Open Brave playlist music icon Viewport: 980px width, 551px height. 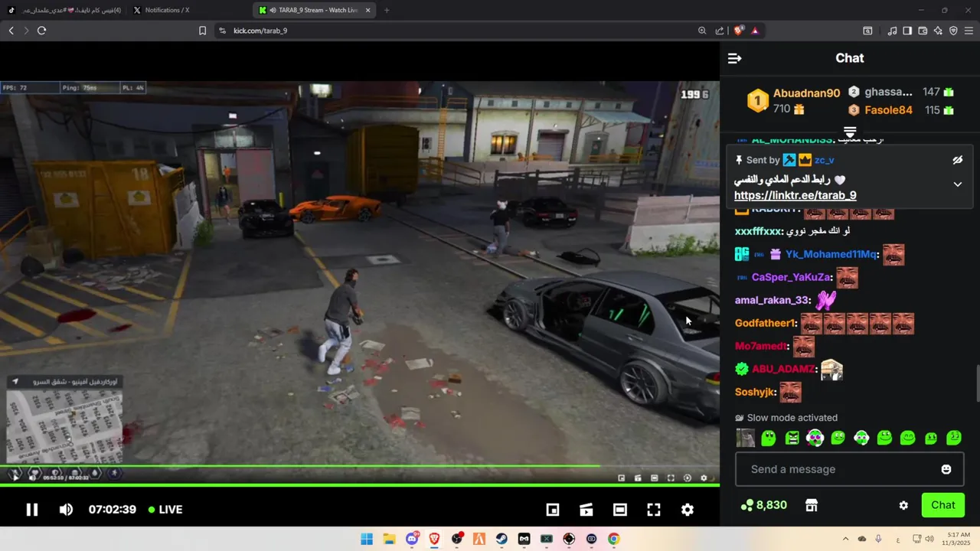point(892,31)
